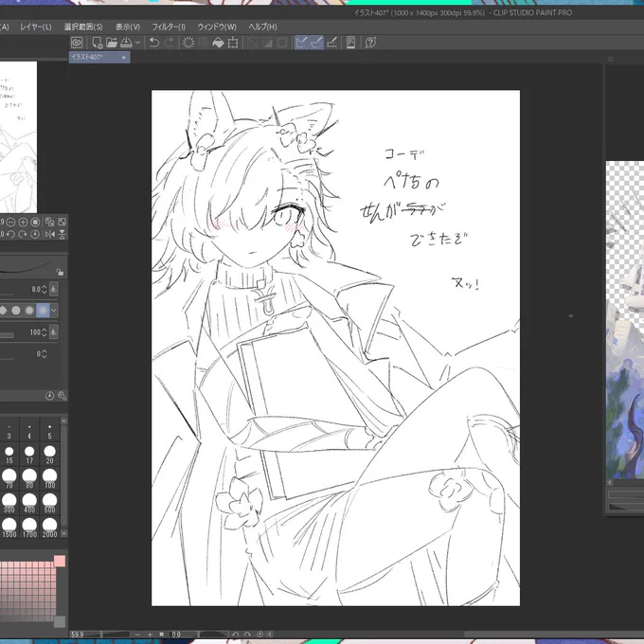This screenshot has width=644, height=644.
Task: Select brush size preset 20
Action: tap(49, 455)
